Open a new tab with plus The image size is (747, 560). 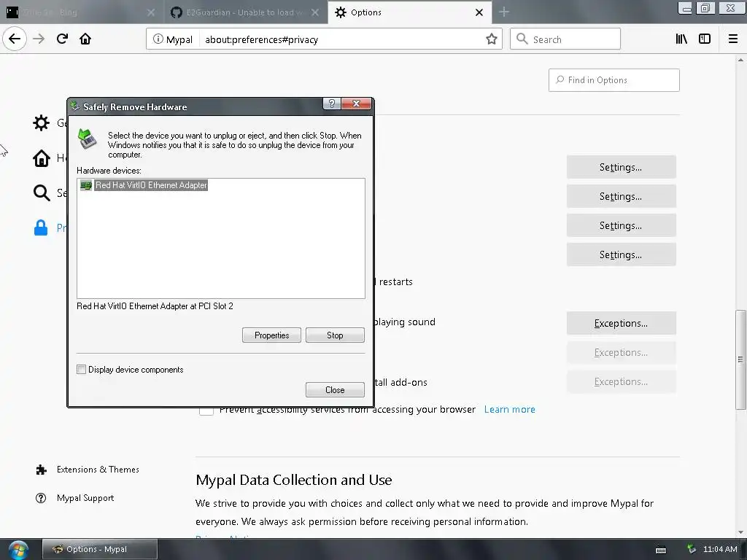coord(504,12)
